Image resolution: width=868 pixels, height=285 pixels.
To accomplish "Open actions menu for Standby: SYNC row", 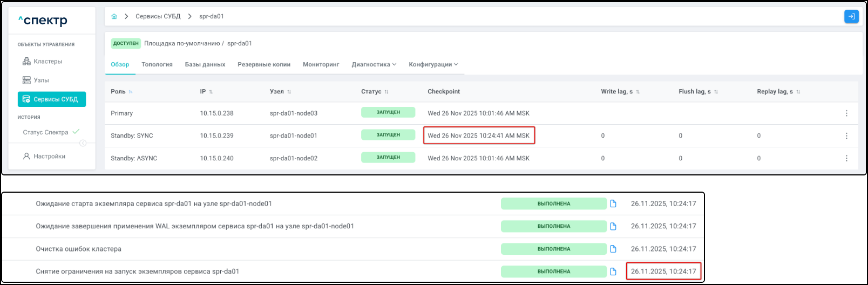I will click(x=846, y=136).
